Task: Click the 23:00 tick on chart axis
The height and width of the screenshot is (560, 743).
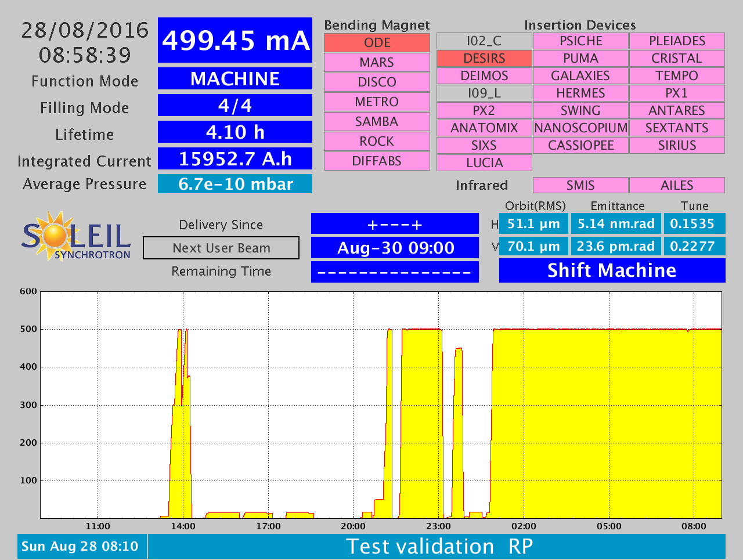Action: click(438, 526)
